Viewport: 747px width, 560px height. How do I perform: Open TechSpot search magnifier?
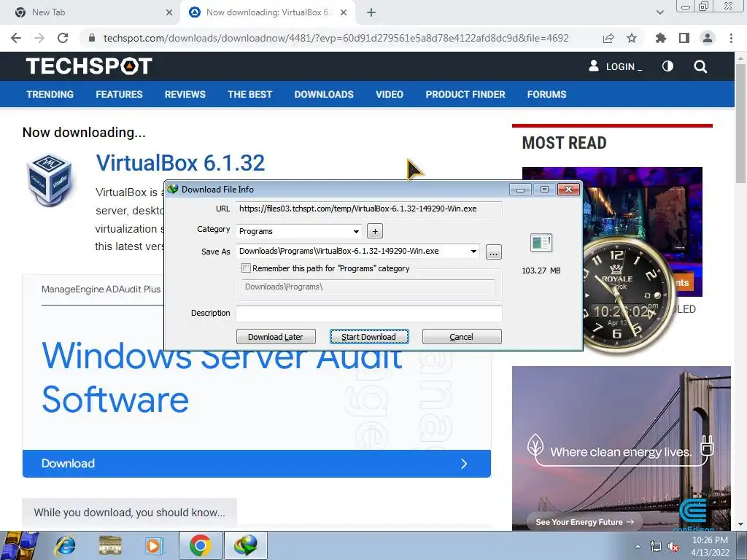point(700,66)
